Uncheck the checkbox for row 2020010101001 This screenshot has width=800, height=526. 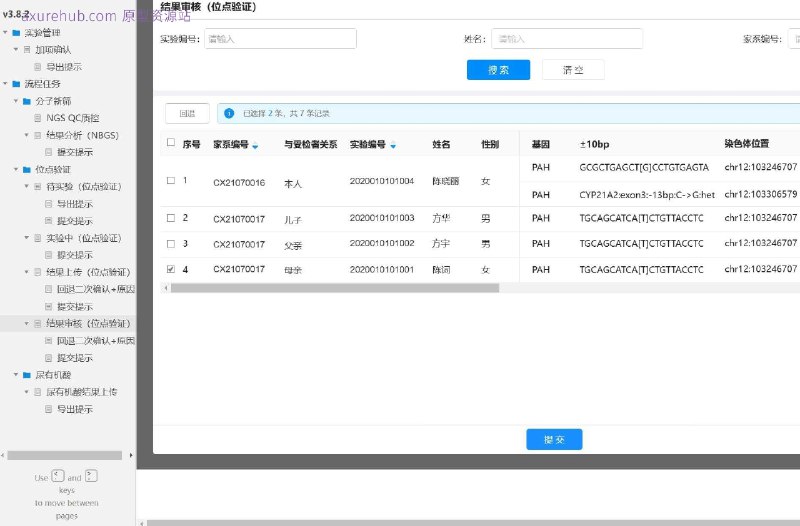pyautogui.click(x=171, y=269)
